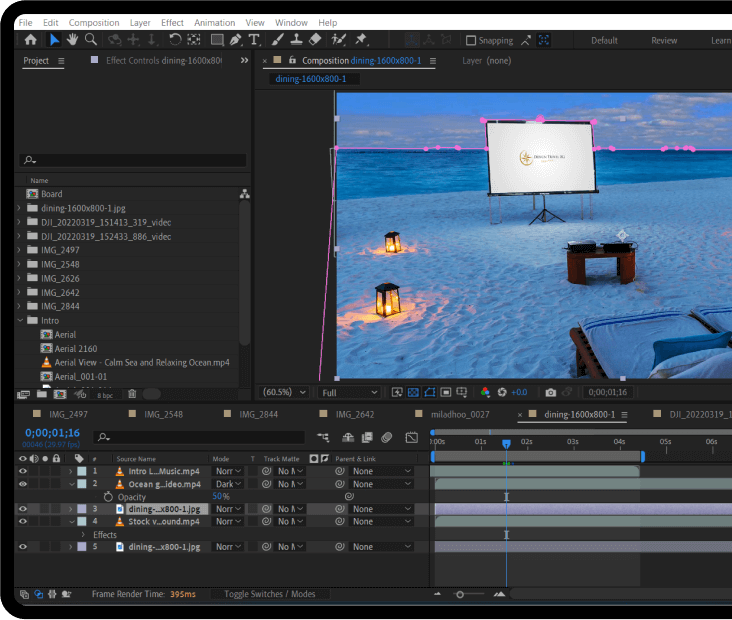Click the 0;00;01;16 timecode in timeline
This screenshot has height=620, width=732.
(x=52, y=433)
